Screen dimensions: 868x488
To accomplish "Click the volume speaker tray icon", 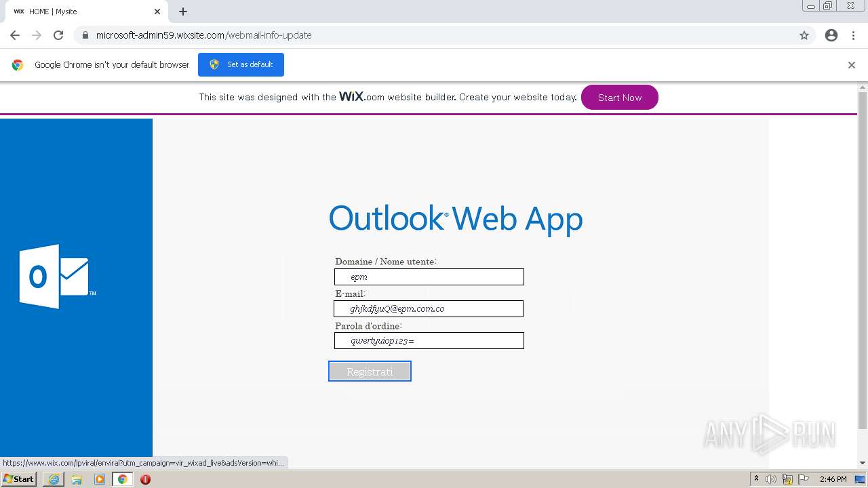I will [771, 479].
